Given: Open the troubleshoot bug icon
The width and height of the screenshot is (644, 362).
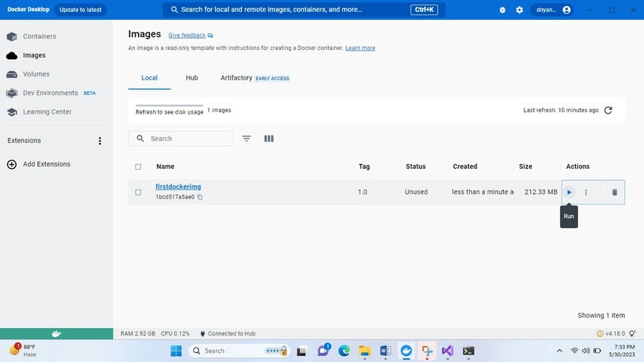Looking at the screenshot, I should pos(502,10).
